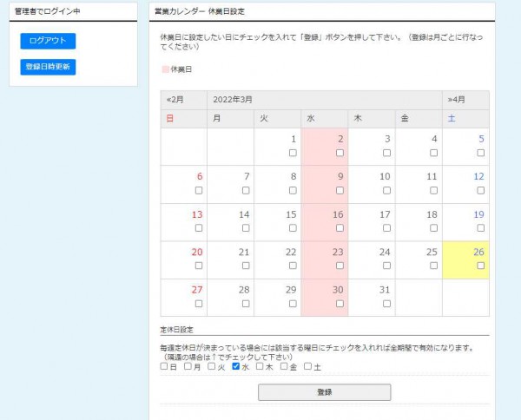
Task: Tick the checkbox under March 9
Action: click(x=340, y=190)
